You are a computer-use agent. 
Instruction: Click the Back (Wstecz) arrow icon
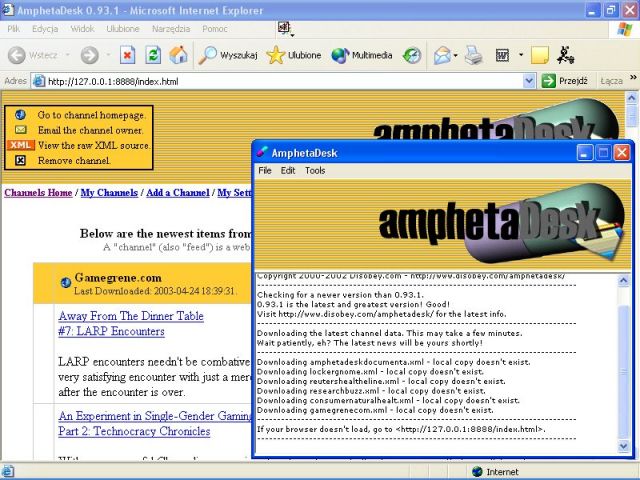coord(17,55)
